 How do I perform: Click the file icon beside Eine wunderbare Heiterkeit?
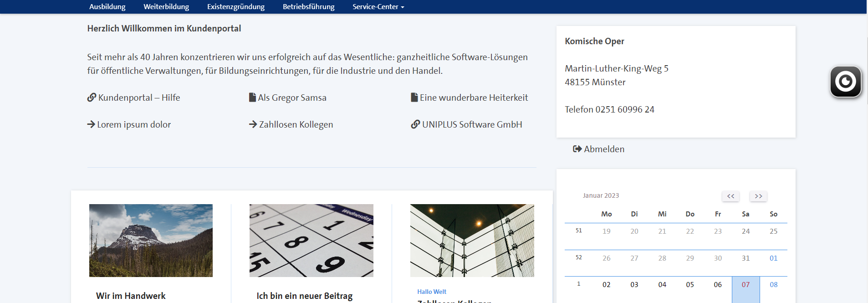(414, 98)
